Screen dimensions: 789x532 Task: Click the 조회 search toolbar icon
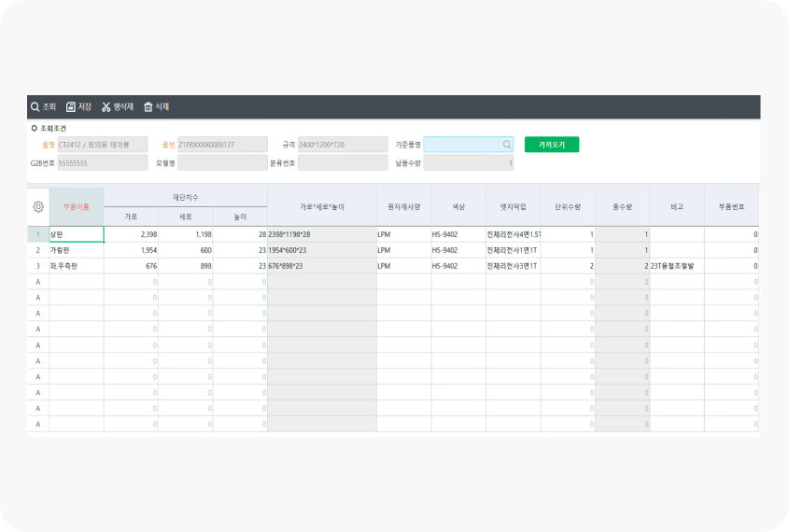pos(35,107)
